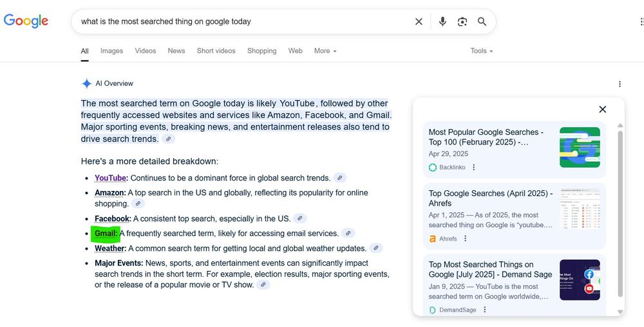Expand the More search filters dropdown
The height and width of the screenshot is (327, 644).
tap(325, 51)
